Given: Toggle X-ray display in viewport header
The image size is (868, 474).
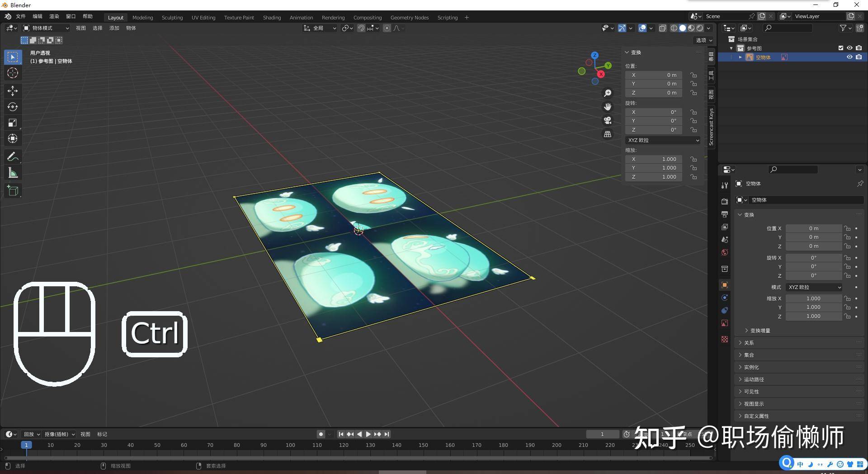Looking at the screenshot, I should (x=662, y=28).
